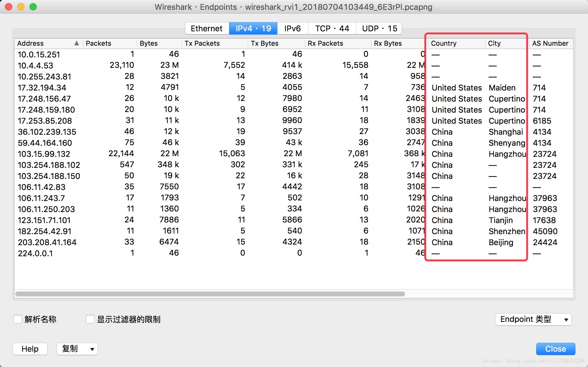
Task: Enable the 解析名称 checkbox
Action: pos(18,319)
